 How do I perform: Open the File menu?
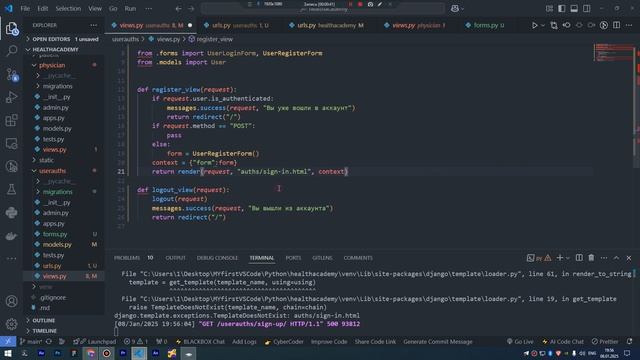coord(25,8)
